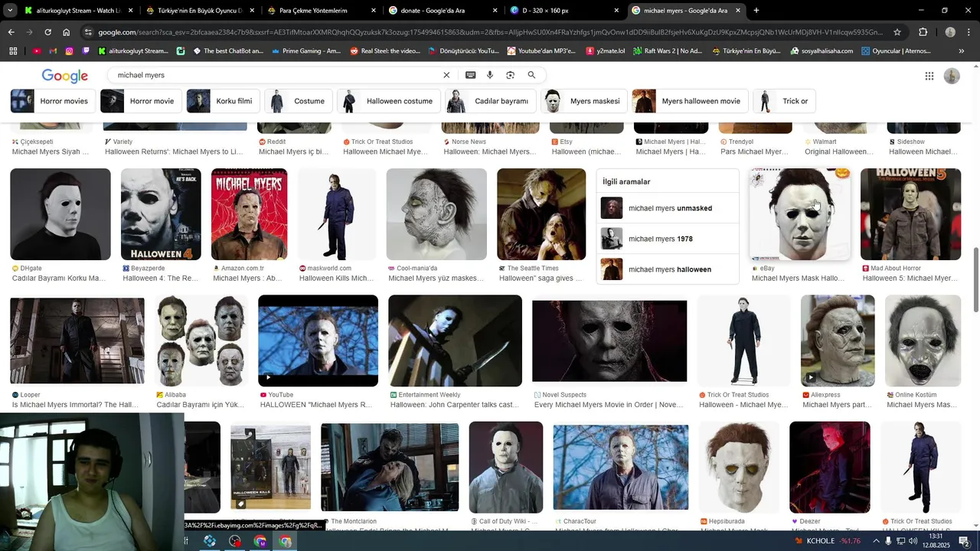Open Google account profile avatar
The width and height of the screenshot is (980, 551).
(x=952, y=76)
